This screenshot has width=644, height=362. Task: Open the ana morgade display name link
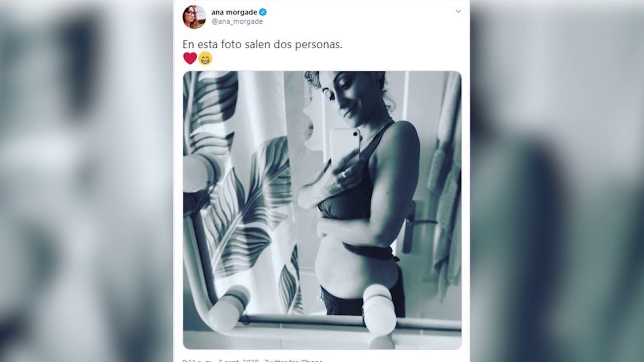tap(234, 12)
